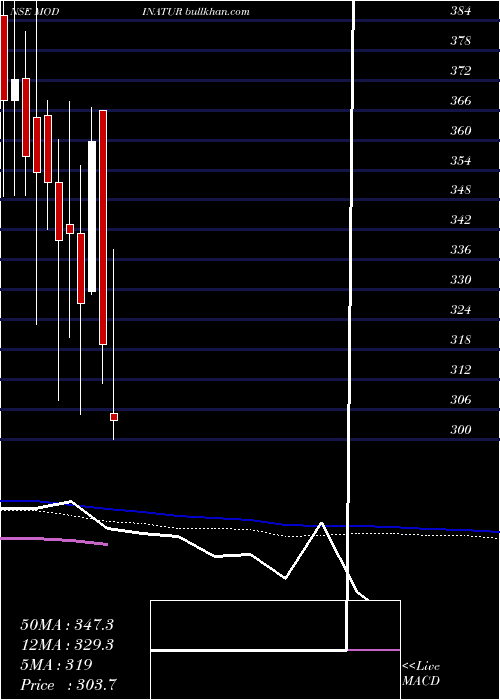The image size is (500, 700).
Task: Click the last small red candle near 303
Action: pos(114,417)
